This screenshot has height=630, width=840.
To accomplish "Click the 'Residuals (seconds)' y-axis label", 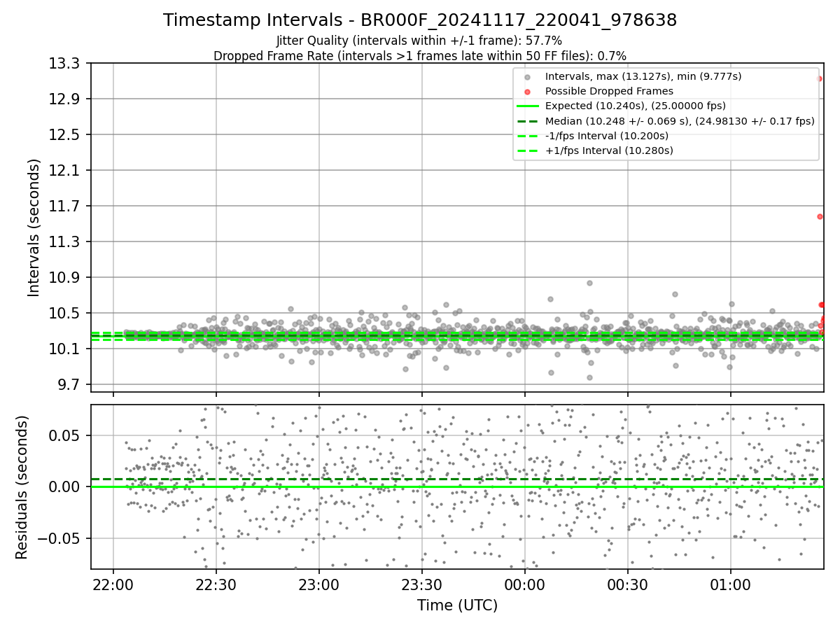I will 22,487.
